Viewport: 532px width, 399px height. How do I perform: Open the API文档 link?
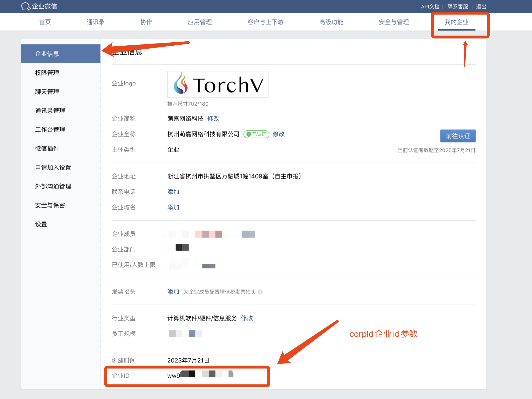click(430, 7)
